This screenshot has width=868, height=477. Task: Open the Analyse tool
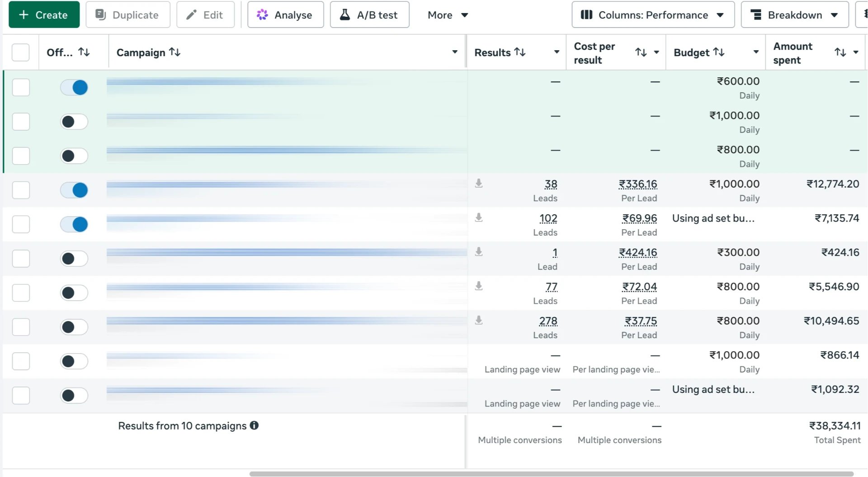point(285,15)
